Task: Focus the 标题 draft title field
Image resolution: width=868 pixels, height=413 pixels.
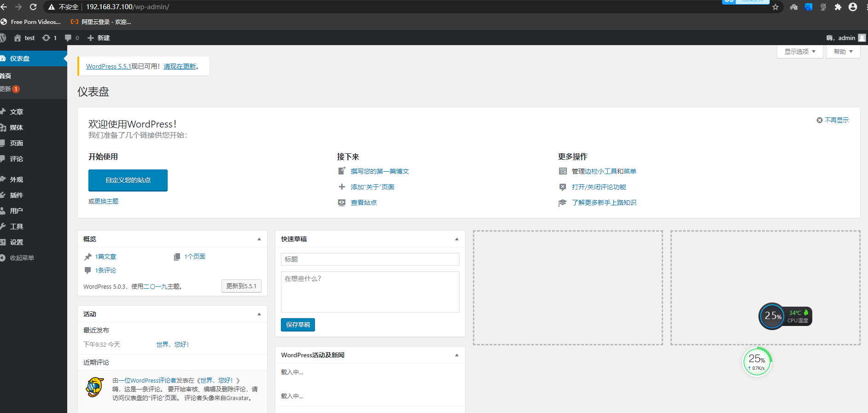Action: (370, 259)
